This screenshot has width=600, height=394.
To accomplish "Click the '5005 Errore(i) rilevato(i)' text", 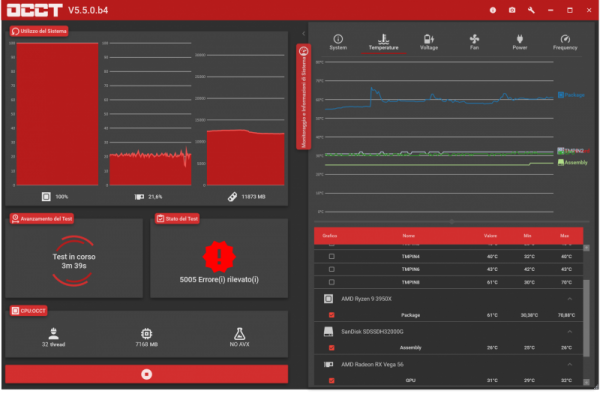I will tap(219, 280).
